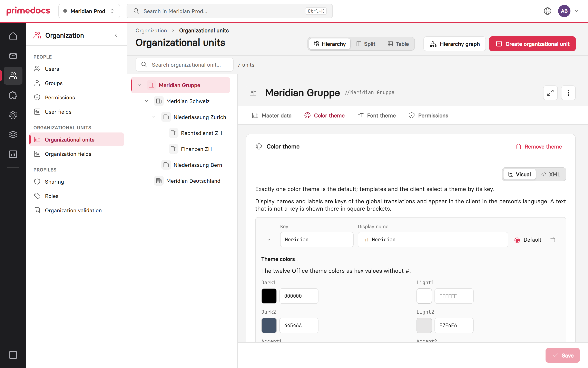
Task: Switch to Split view
Action: [366, 44]
